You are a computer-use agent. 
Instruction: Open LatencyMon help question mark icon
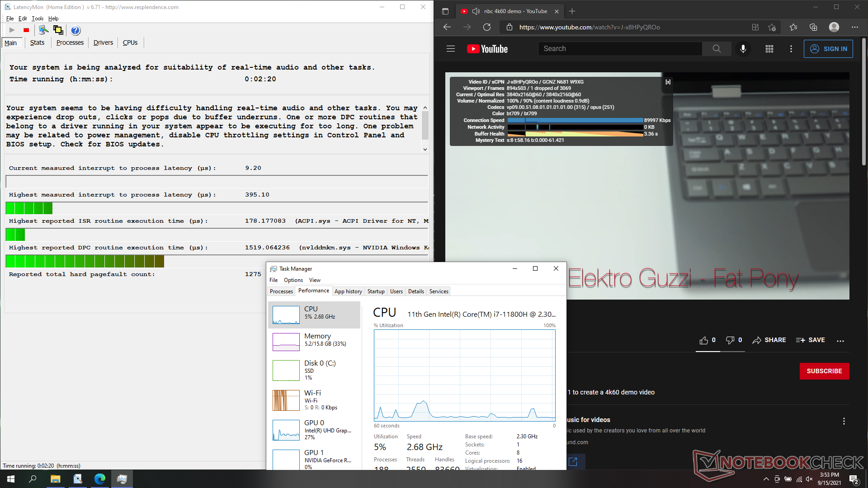(75, 30)
